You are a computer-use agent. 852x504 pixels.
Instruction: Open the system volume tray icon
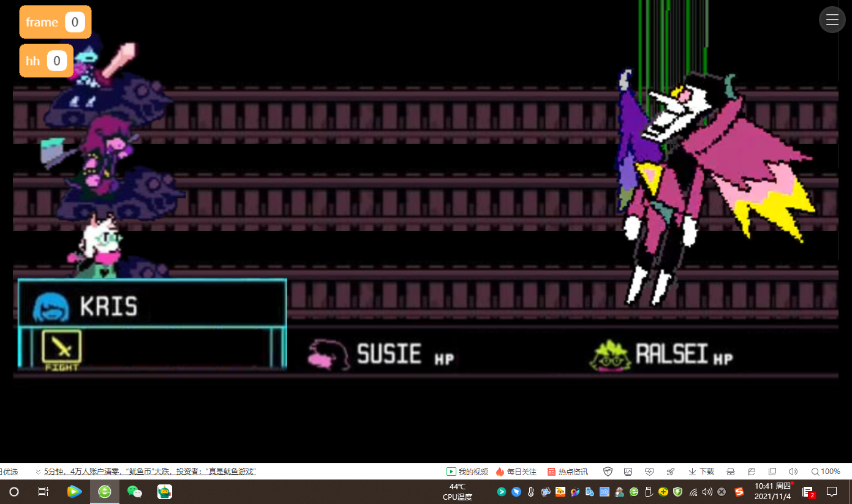[707, 492]
